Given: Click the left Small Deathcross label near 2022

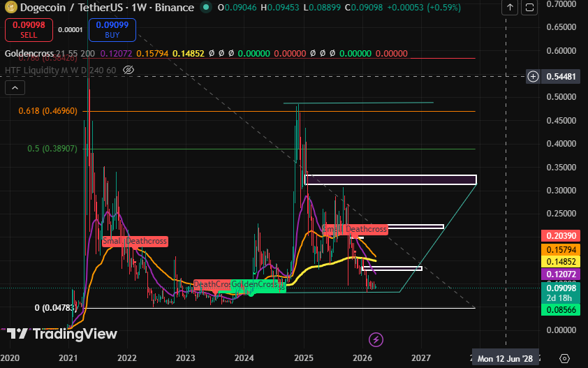Looking at the screenshot, I should click(x=135, y=241).
